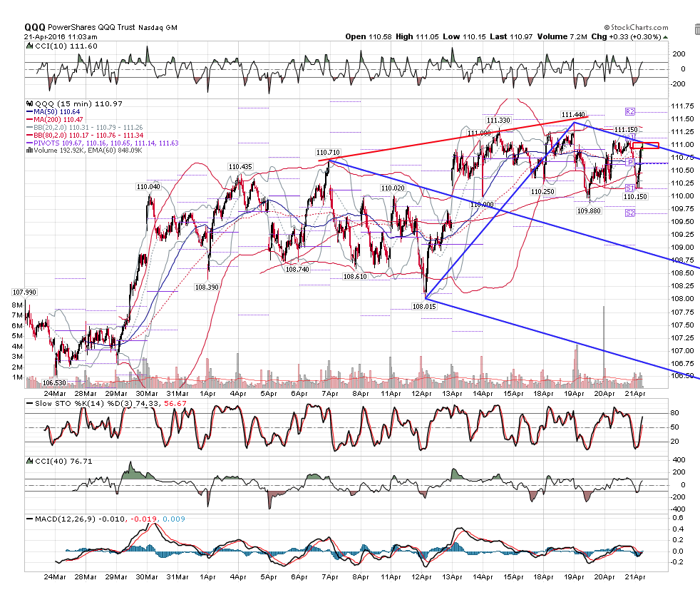
Task: Click the 110.250 price label
Action: point(542,192)
